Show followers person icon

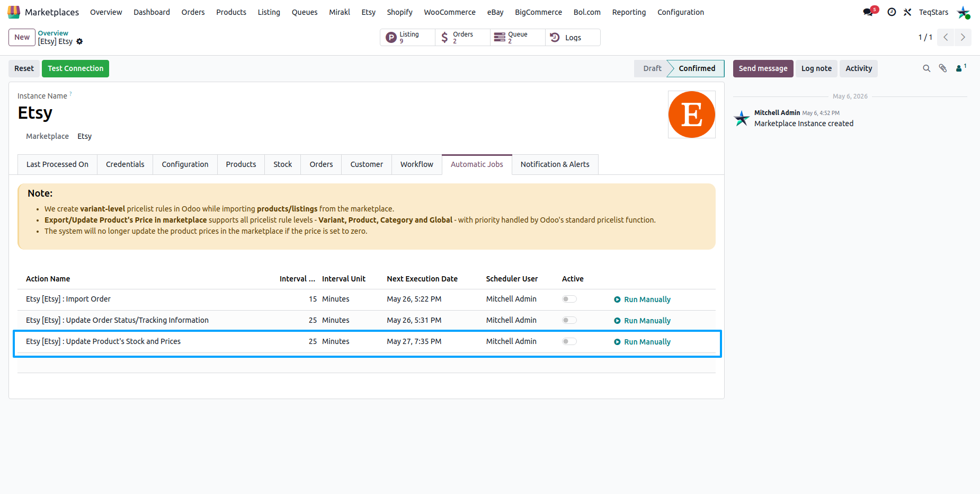pyautogui.click(x=961, y=68)
